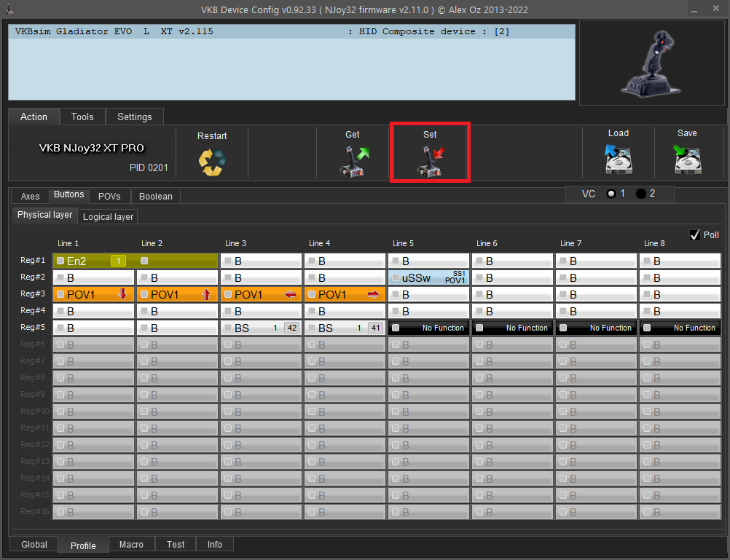Open the Tools tab

pos(82,117)
